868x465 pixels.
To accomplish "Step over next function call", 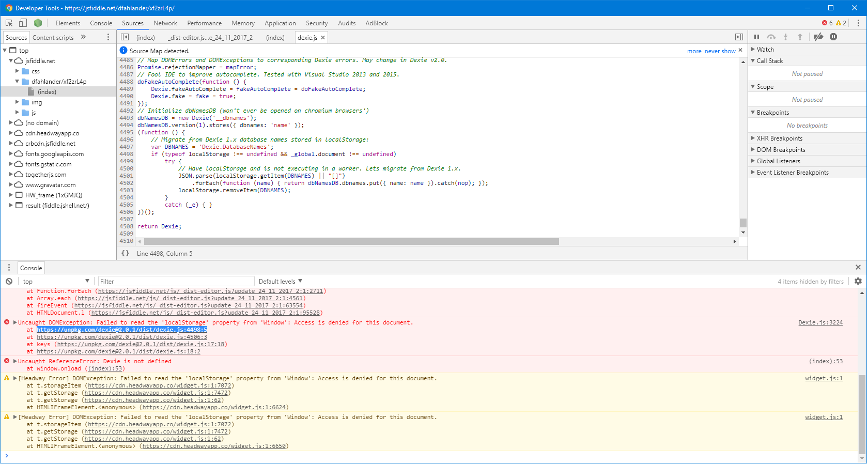I will point(771,37).
